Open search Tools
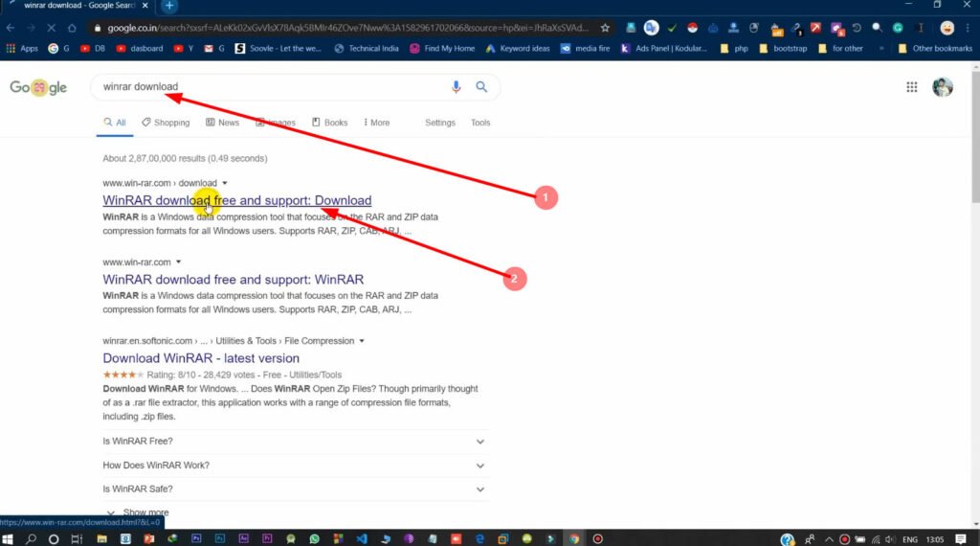The width and height of the screenshot is (980, 546). pos(480,123)
